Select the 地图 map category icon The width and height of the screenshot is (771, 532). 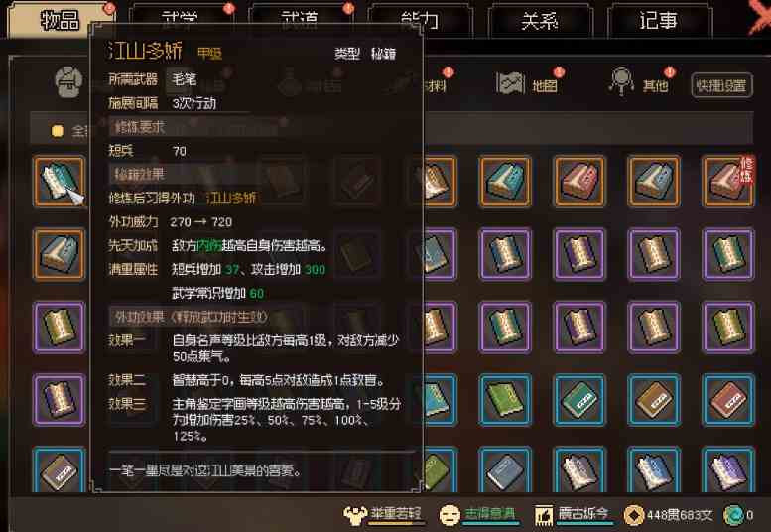(510, 82)
